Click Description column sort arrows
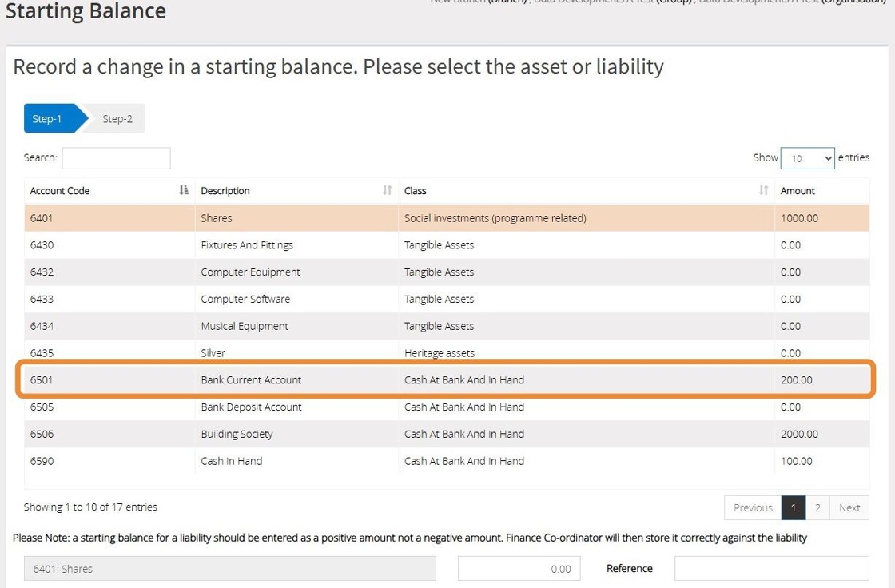The height and width of the screenshot is (588, 895). [x=388, y=190]
